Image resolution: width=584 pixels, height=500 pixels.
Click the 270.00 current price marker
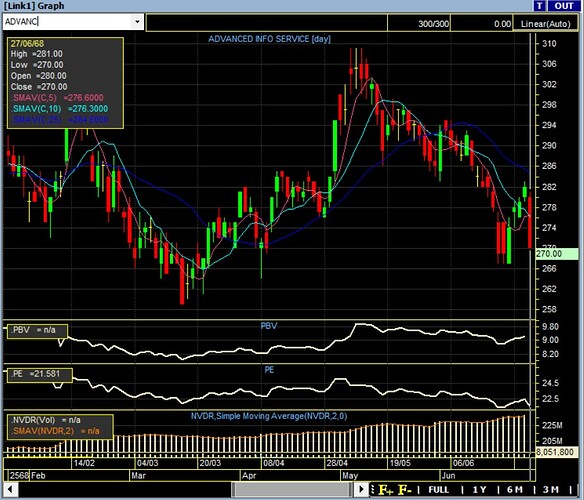click(556, 254)
